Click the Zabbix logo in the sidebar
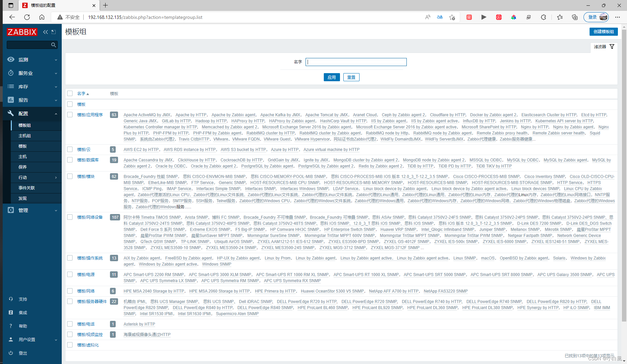Image resolution: width=627 pixels, height=364 pixels. 22,32
